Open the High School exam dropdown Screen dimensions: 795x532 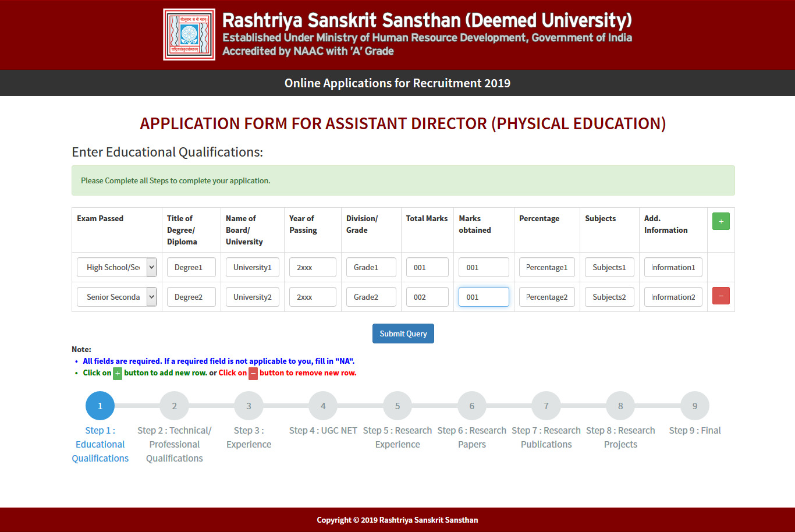click(117, 268)
